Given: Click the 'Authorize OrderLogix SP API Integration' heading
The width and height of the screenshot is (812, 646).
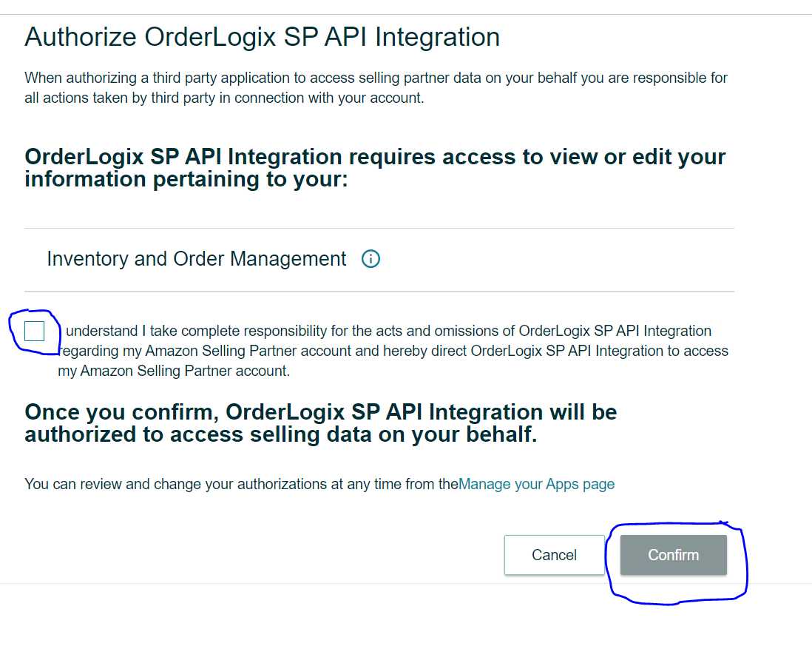Looking at the screenshot, I should click(x=262, y=37).
